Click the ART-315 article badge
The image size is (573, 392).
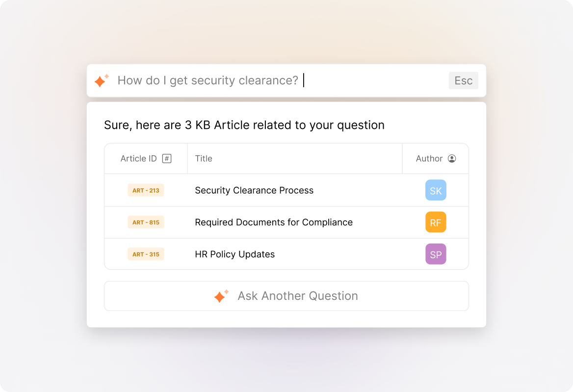pyautogui.click(x=146, y=254)
